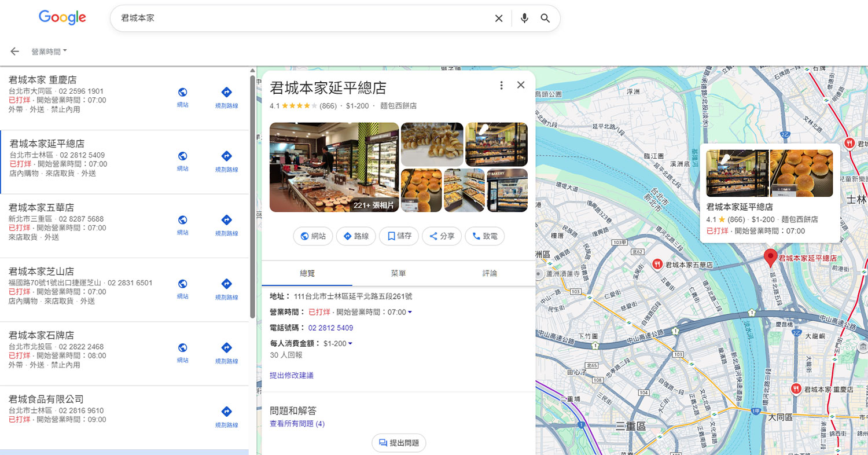
Task: Open the large bakery interior photo
Action: (x=334, y=167)
